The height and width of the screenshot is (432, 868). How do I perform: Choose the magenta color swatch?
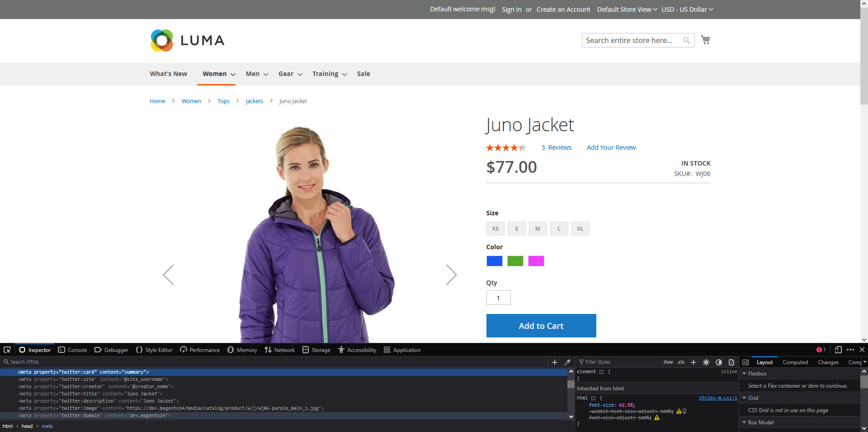coord(536,261)
